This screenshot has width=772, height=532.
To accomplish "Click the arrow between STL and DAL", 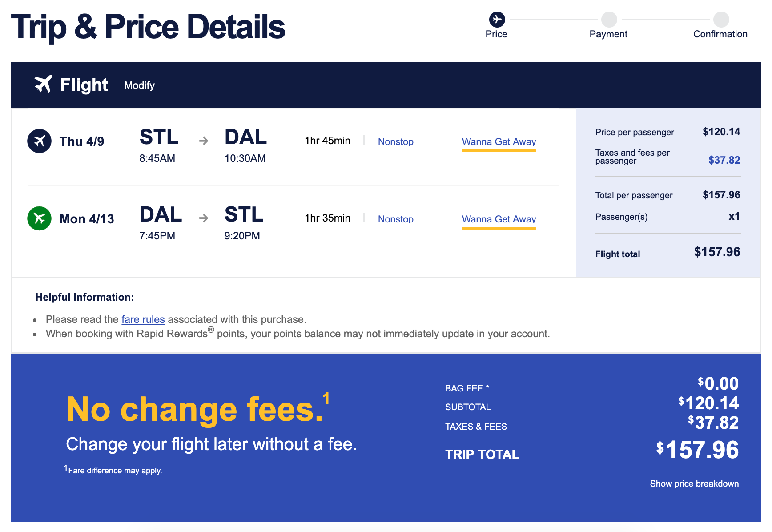I will point(204,141).
